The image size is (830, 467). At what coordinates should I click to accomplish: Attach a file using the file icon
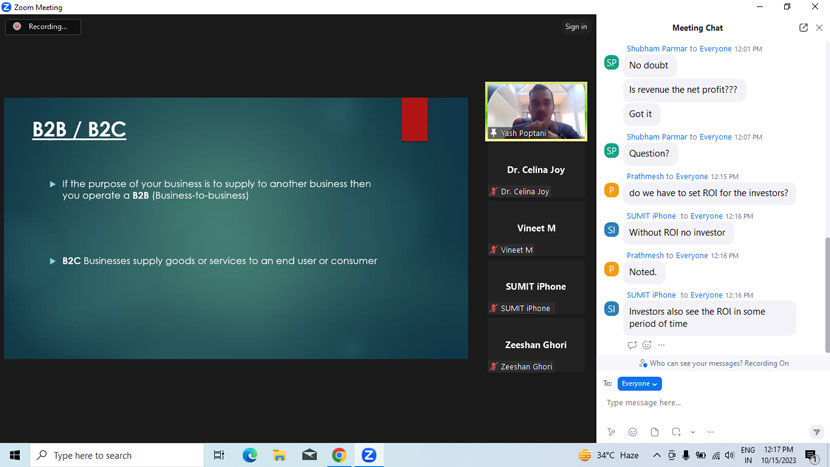coord(655,432)
